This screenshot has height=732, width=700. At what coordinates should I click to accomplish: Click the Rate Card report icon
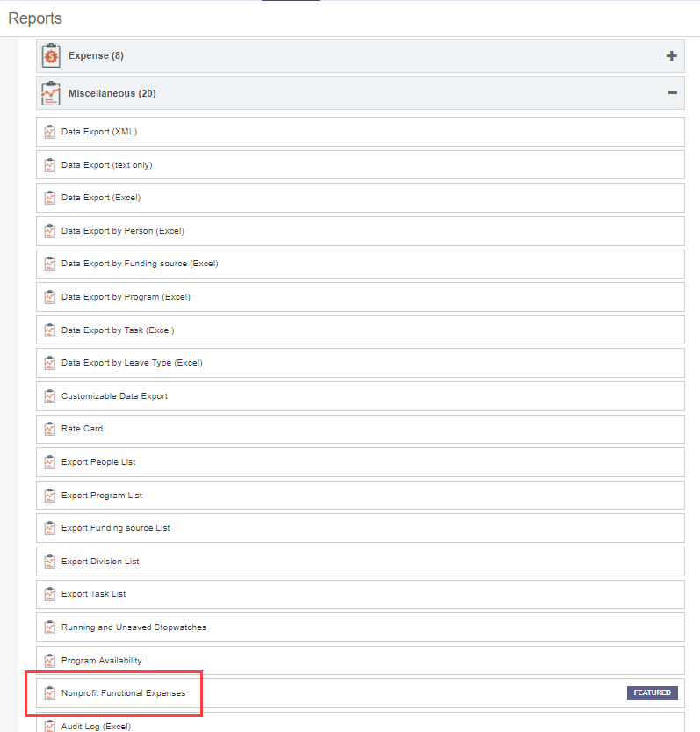(x=50, y=429)
